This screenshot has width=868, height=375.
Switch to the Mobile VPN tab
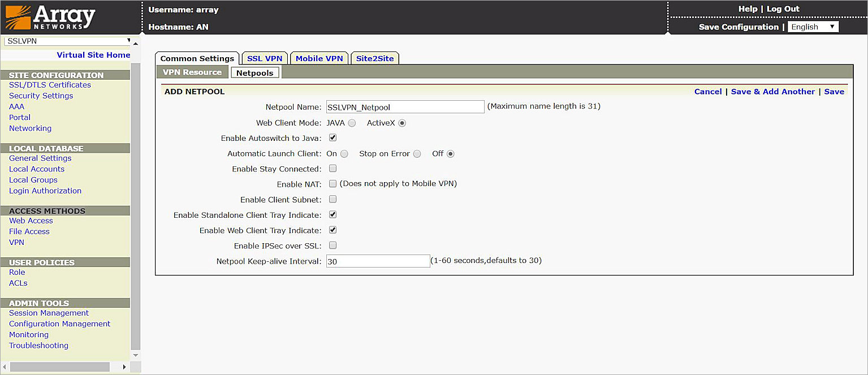[319, 58]
